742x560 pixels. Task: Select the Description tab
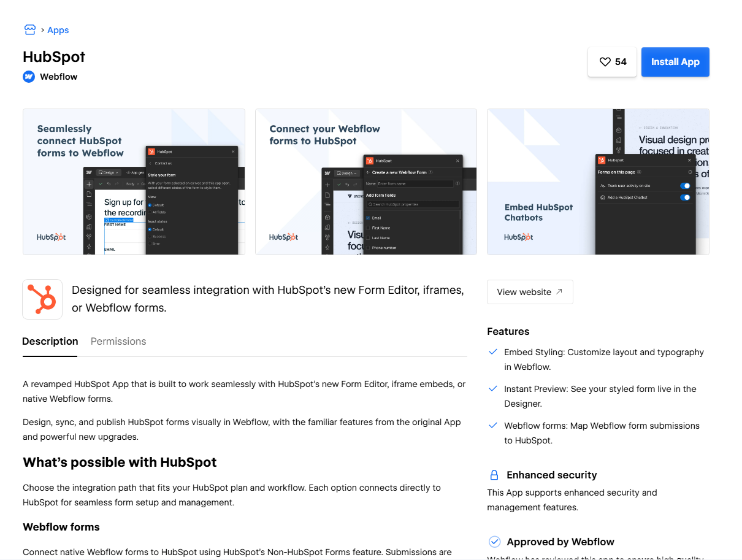pos(50,342)
